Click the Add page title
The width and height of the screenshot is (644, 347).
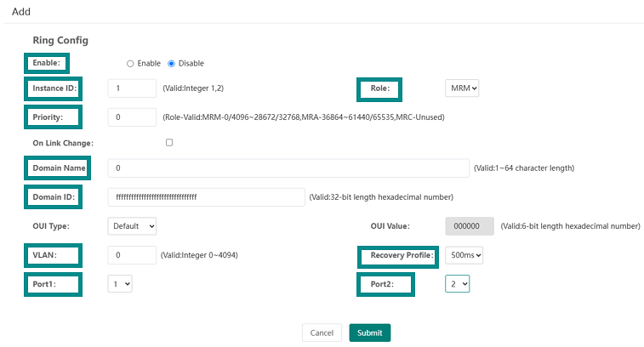(x=21, y=12)
